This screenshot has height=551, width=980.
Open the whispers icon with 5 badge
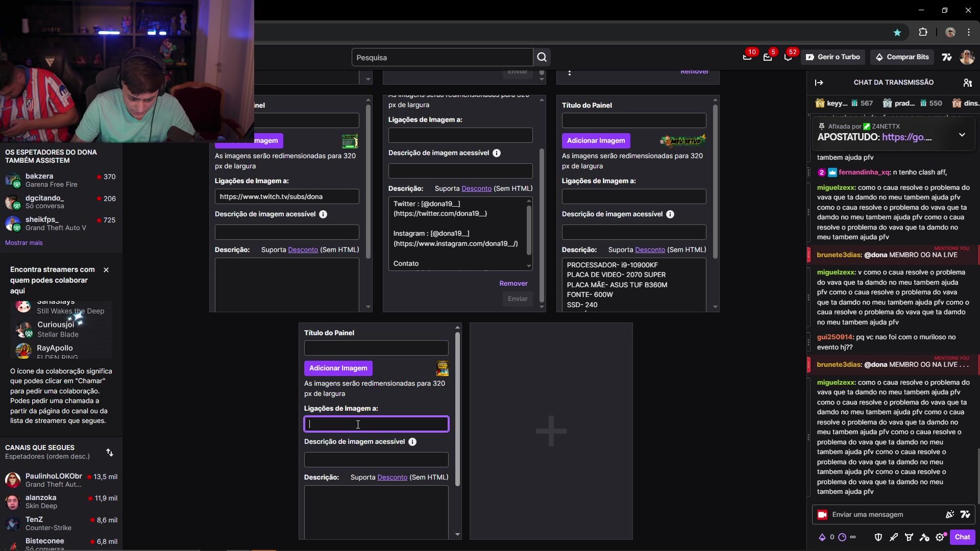(768, 57)
